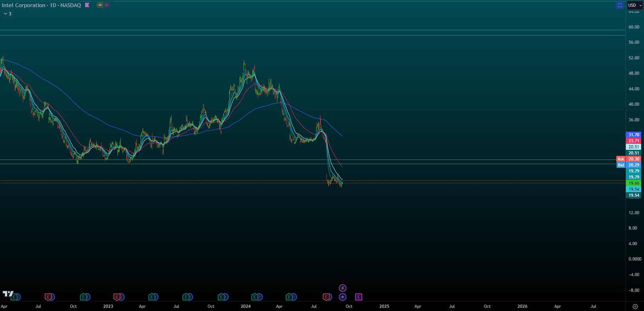Click the purple lightning bolt event marker

342,288
